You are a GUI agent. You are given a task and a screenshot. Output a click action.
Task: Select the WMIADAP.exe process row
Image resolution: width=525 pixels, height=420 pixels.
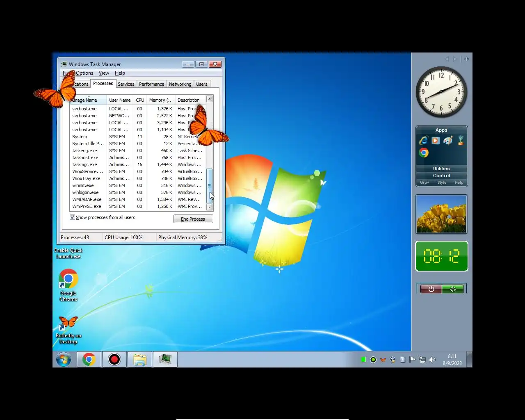click(x=137, y=199)
